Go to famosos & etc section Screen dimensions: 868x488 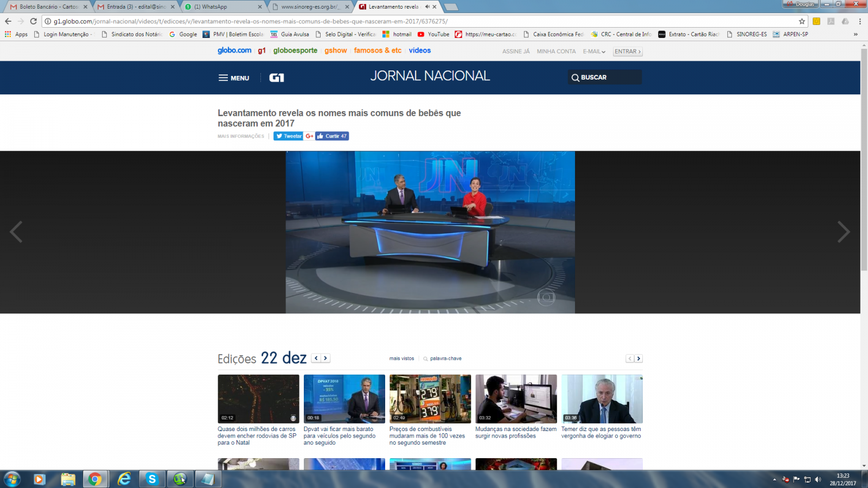click(378, 50)
